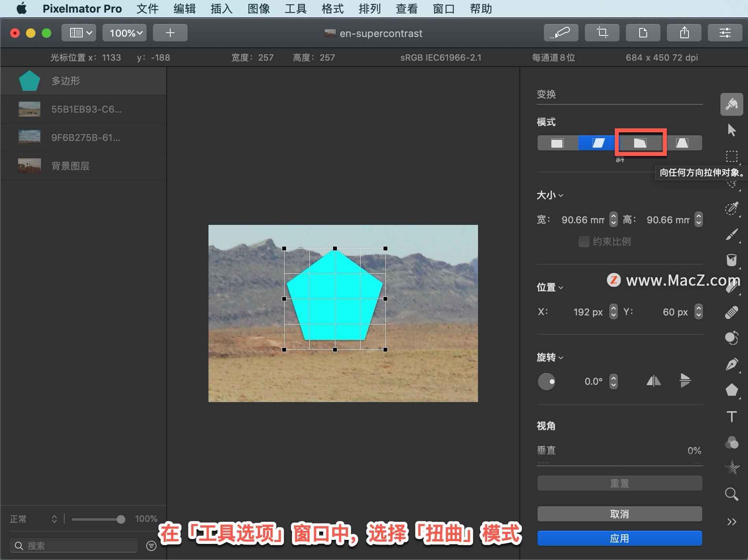Open the Pixelmator Pro app menu
This screenshot has width=748, height=560.
pos(82,9)
